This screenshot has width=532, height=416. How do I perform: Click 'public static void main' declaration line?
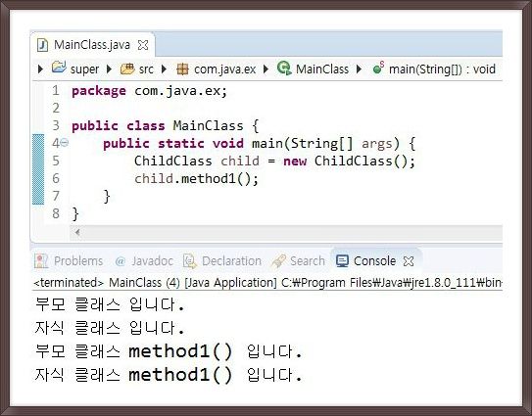click(260, 144)
